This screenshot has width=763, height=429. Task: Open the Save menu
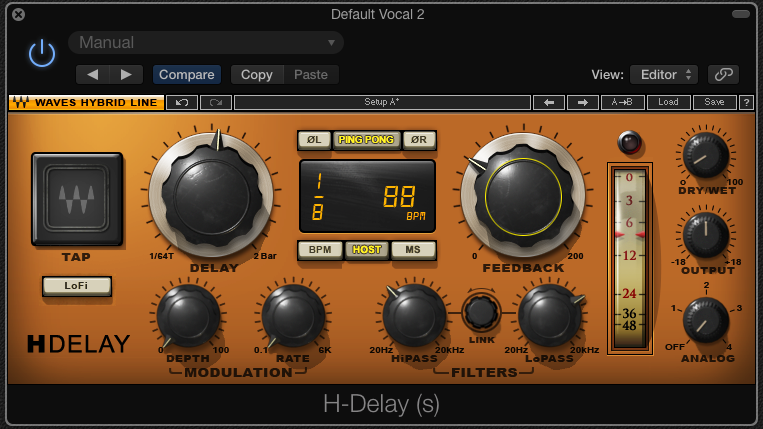pyautogui.click(x=714, y=102)
